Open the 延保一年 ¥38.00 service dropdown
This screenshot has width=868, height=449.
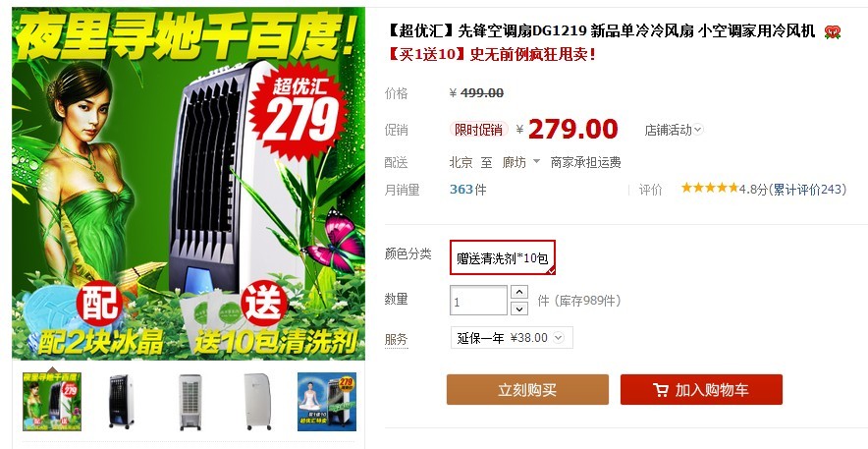coord(512,338)
